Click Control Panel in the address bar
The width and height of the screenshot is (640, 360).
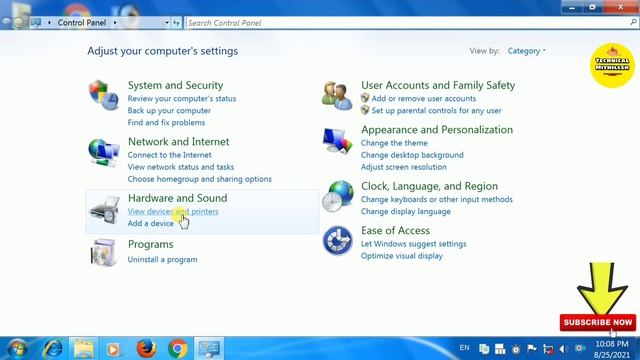[82, 23]
